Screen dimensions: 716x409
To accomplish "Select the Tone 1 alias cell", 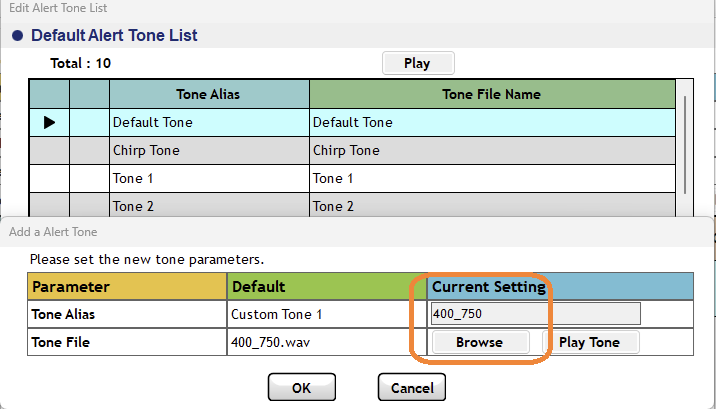I will 209,178.
